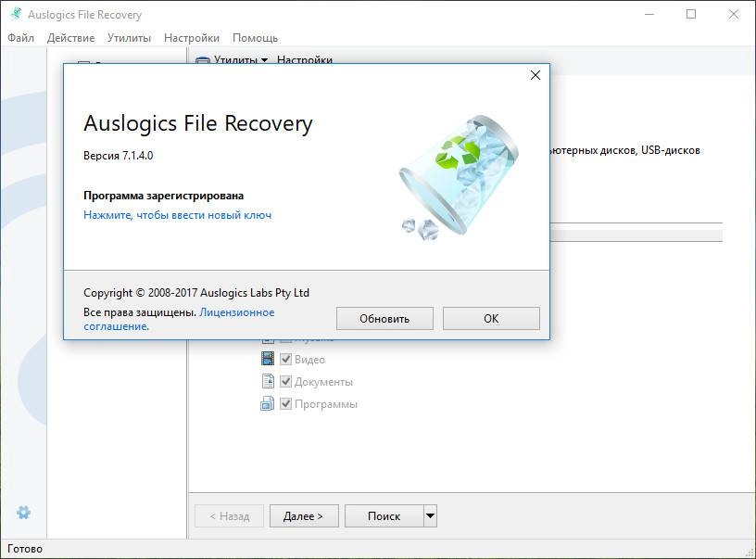Click Программа зарегистрирована text
This screenshot has height=559, width=756.
163,196
